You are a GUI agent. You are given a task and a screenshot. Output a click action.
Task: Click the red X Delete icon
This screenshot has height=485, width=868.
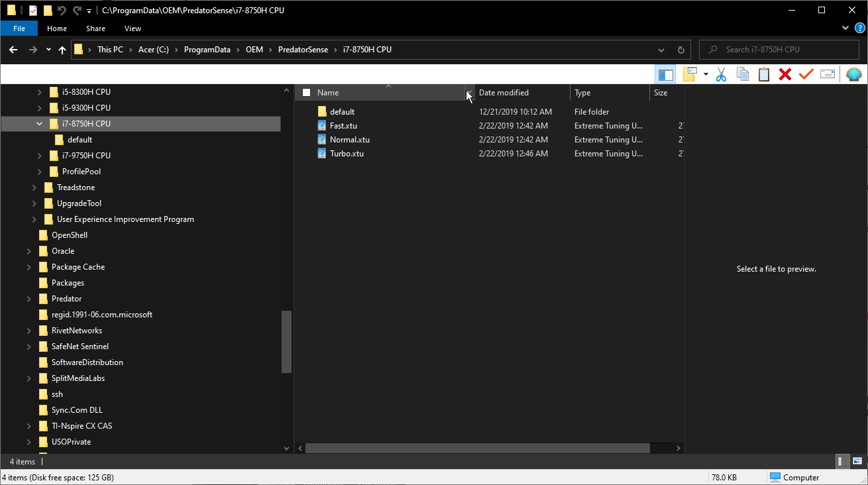(785, 74)
